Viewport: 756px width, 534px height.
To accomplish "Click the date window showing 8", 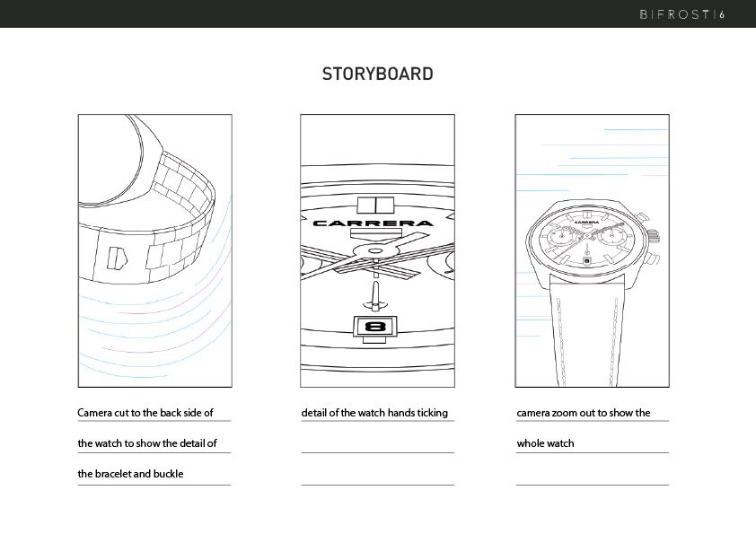I will point(375,327).
